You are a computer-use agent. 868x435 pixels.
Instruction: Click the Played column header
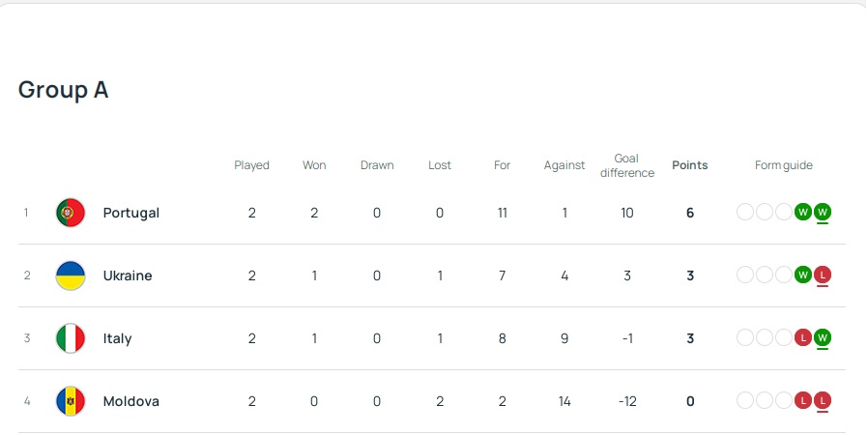[x=252, y=165]
